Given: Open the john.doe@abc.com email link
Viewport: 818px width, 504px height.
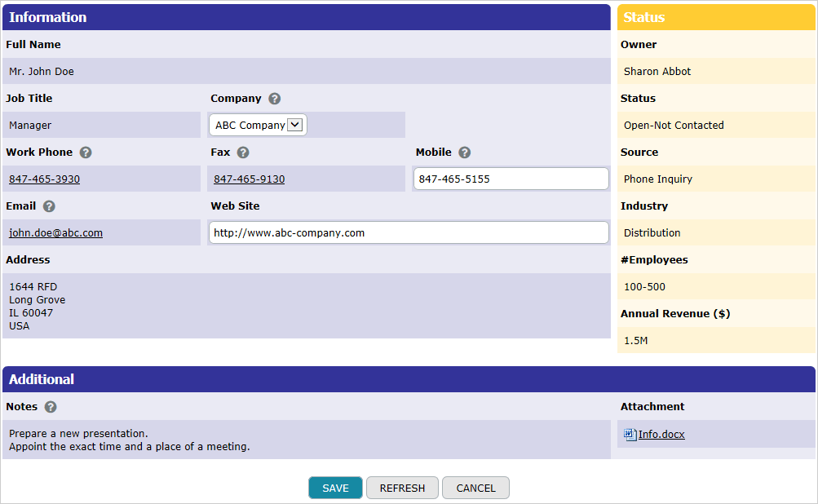Looking at the screenshot, I should (55, 232).
